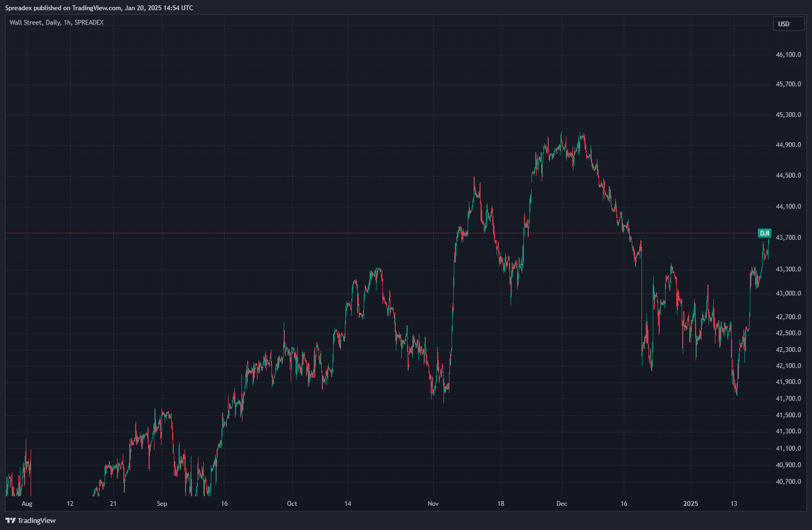The width and height of the screenshot is (812, 530).
Task: Select the 41,500.0 price axis label
Action: (788, 415)
